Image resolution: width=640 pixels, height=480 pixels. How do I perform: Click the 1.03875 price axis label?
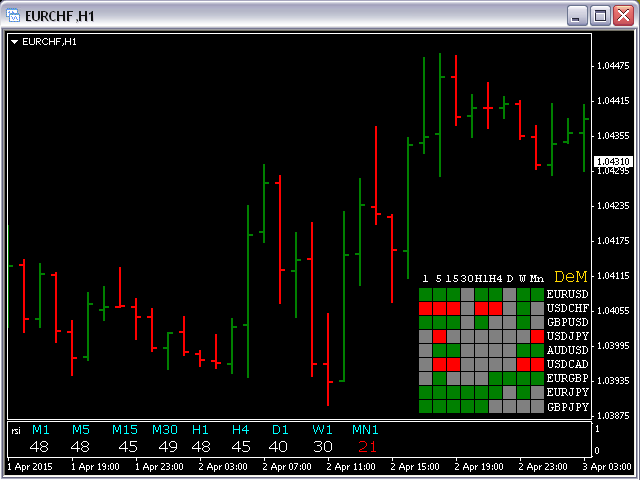tap(613, 416)
